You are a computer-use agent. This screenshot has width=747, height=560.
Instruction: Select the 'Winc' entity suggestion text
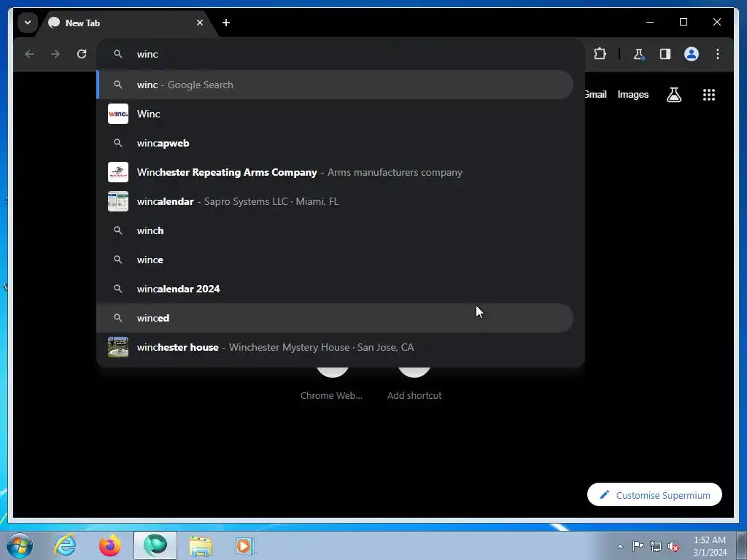coord(149,114)
